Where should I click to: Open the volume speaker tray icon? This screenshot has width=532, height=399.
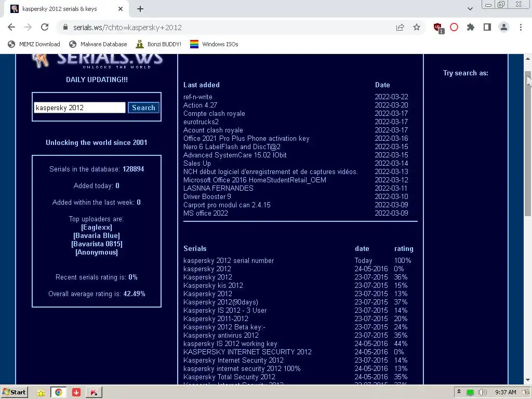click(x=482, y=393)
